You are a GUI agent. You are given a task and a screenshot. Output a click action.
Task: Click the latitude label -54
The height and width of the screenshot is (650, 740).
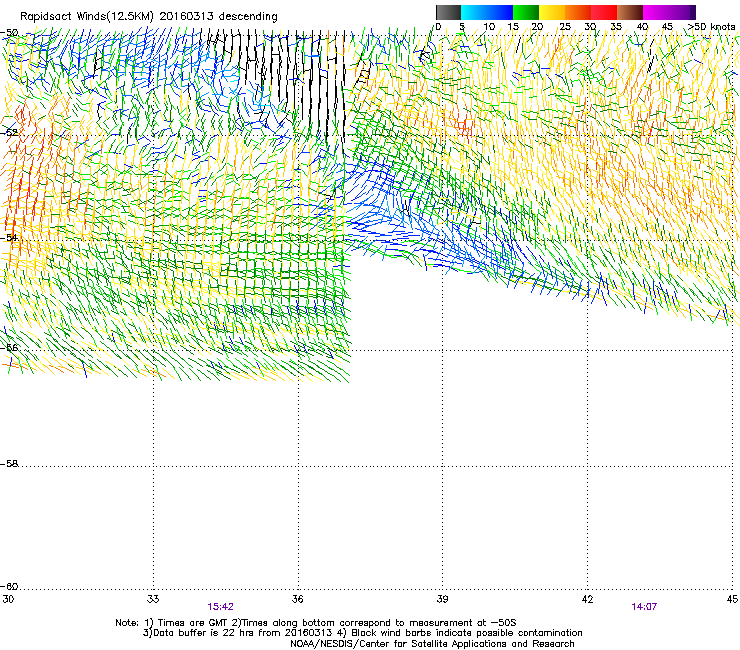[x=9, y=237]
